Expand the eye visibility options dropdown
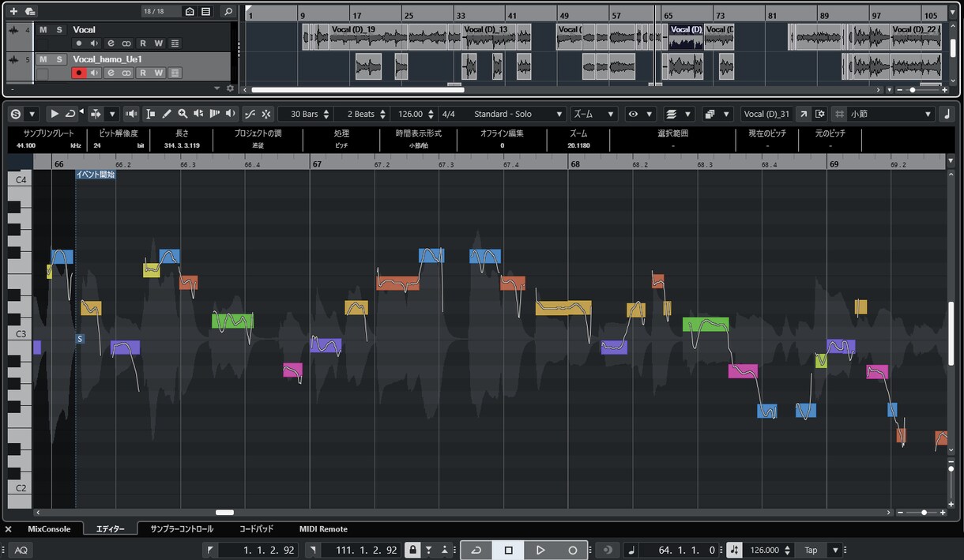The height and width of the screenshot is (560, 964). 650,114
